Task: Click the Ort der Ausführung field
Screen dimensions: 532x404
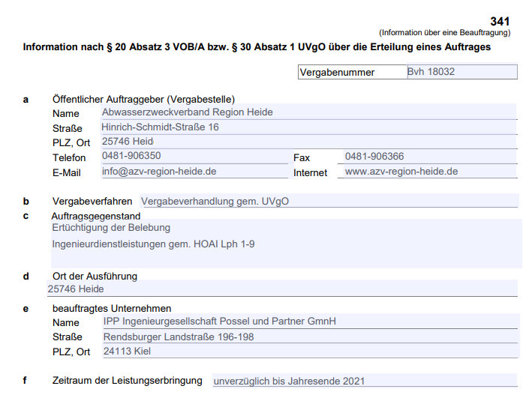Action: click(x=281, y=289)
